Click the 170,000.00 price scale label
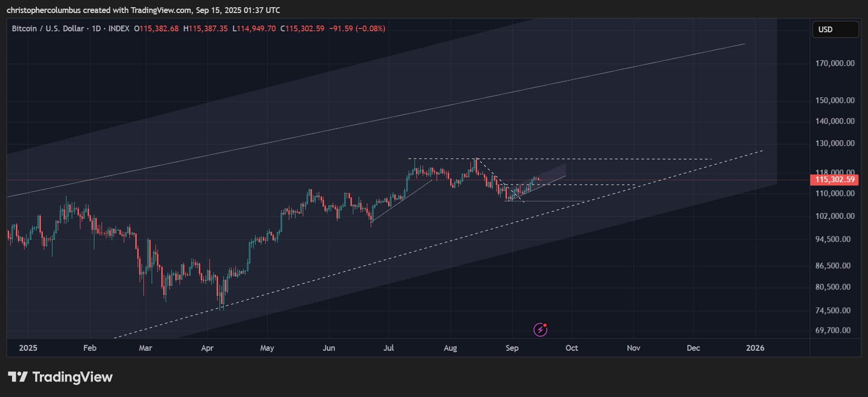Image resolution: width=868 pixels, height=397 pixels. coord(835,63)
